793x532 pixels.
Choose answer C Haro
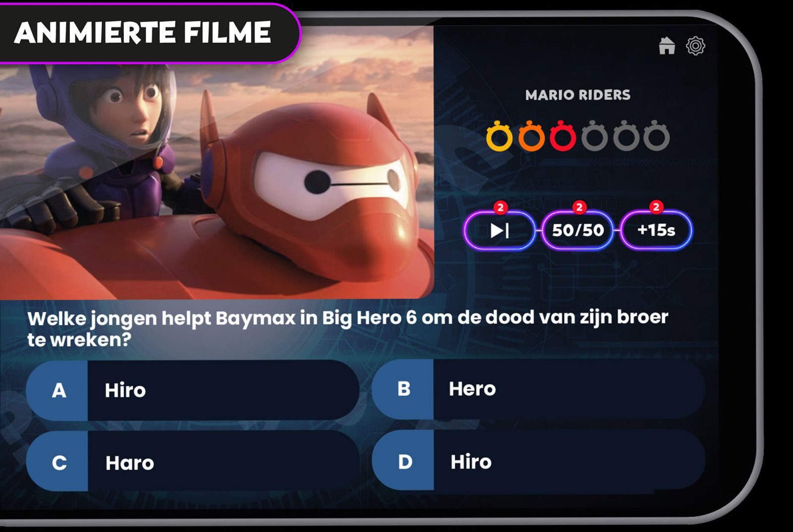(193, 462)
